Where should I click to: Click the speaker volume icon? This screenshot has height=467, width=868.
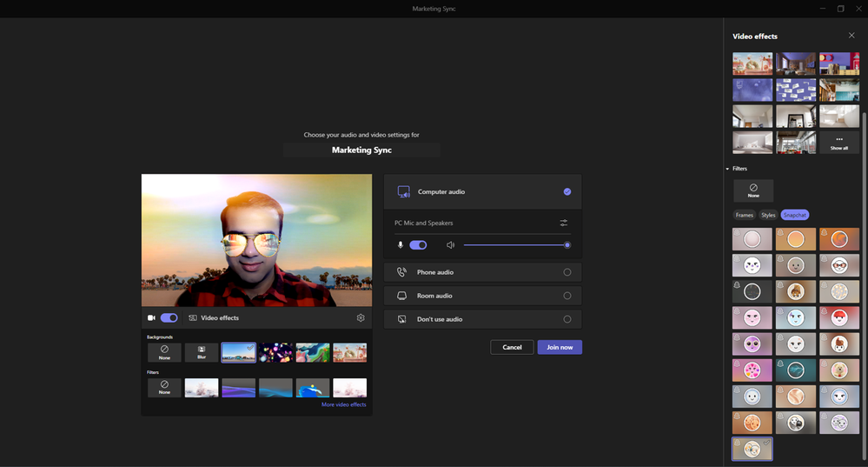(x=450, y=245)
